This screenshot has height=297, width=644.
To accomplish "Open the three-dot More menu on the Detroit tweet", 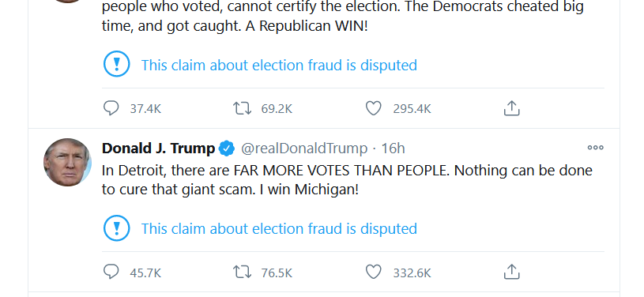I will [x=595, y=148].
